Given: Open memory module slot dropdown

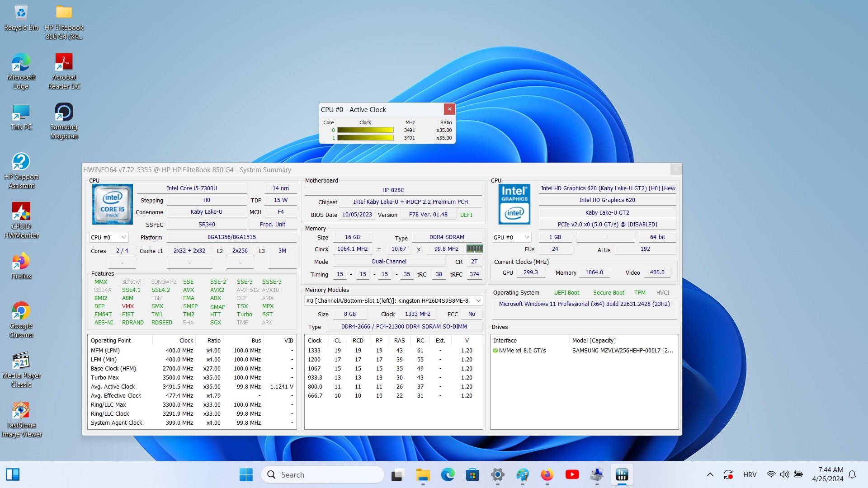Looking at the screenshot, I should click(393, 300).
